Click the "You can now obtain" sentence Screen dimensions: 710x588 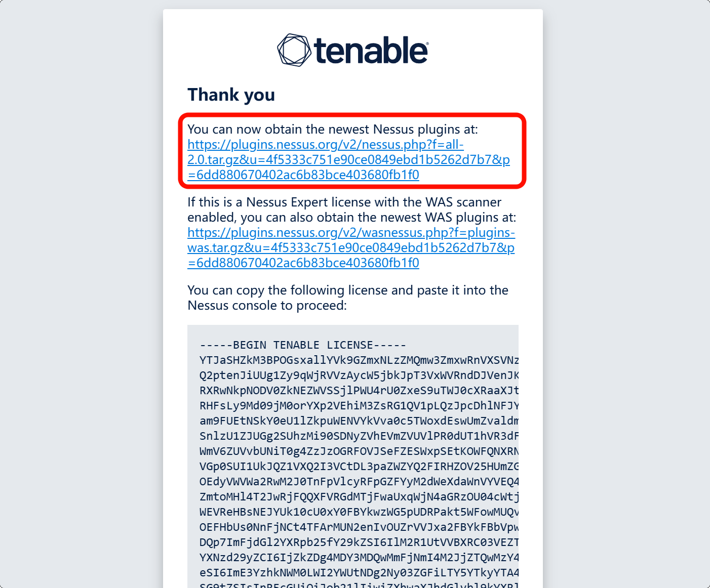tap(332, 130)
